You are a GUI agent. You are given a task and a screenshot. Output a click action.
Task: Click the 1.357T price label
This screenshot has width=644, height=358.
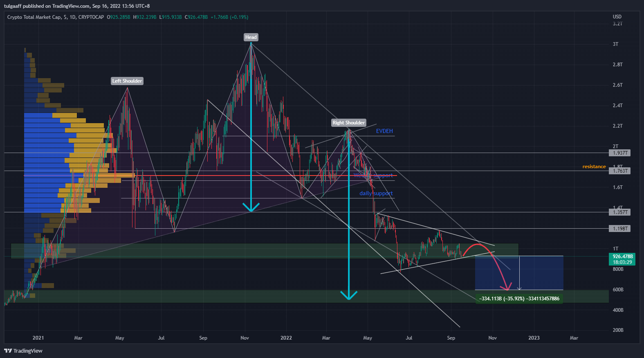pos(620,212)
